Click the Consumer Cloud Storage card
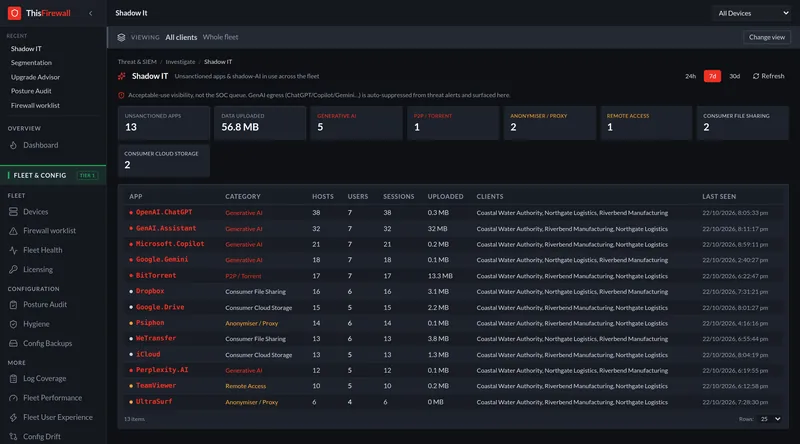 click(x=164, y=160)
